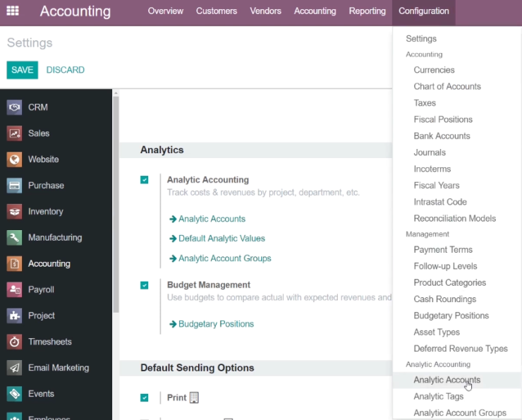Click arrow icon beside Analytic Account Groups link
Image resolution: width=522 pixels, height=420 pixels.
point(173,258)
